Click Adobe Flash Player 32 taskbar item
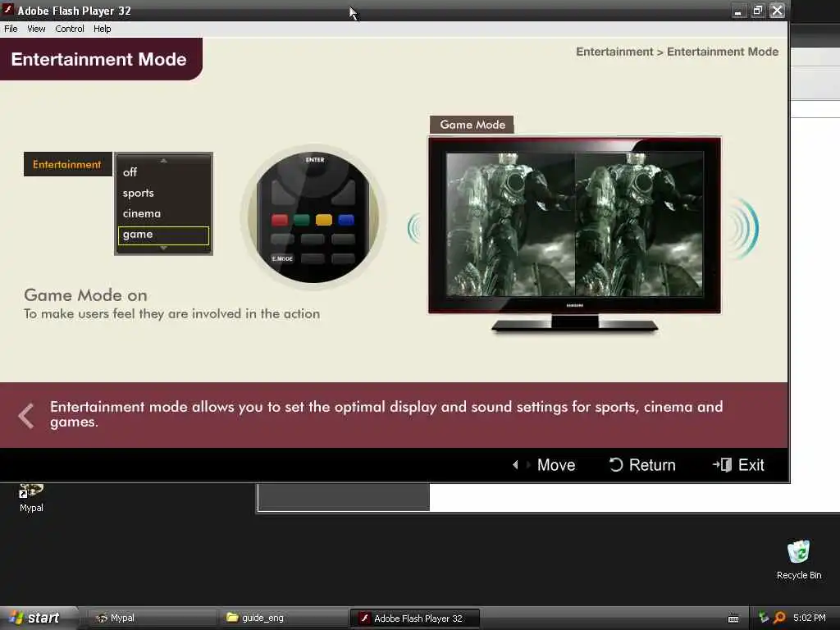 pos(414,619)
